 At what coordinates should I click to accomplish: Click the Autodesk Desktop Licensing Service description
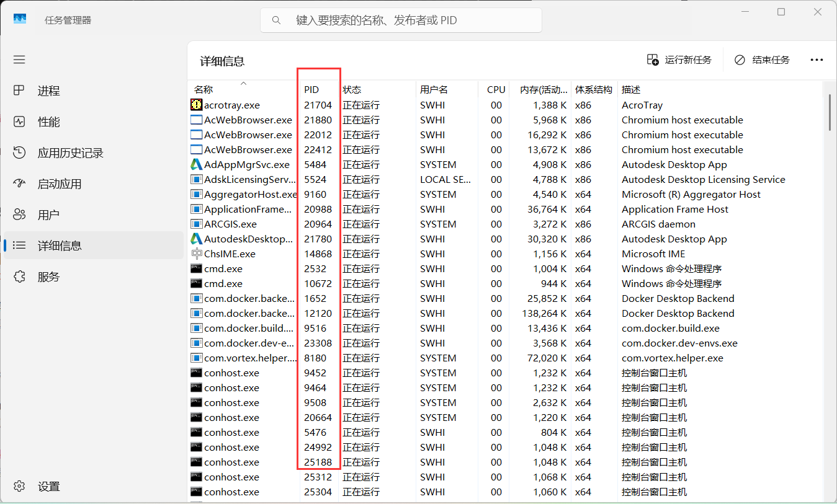tap(704, 179)
